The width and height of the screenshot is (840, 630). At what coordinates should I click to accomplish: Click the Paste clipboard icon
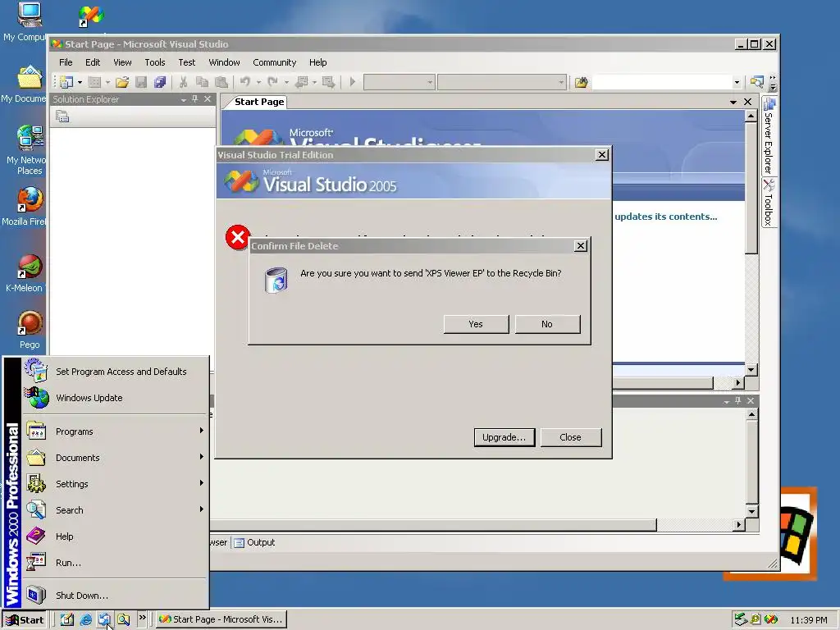point(221,82)
